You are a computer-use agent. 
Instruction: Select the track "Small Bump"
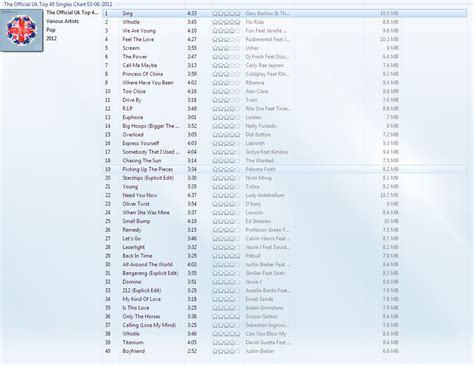[136, 221]
